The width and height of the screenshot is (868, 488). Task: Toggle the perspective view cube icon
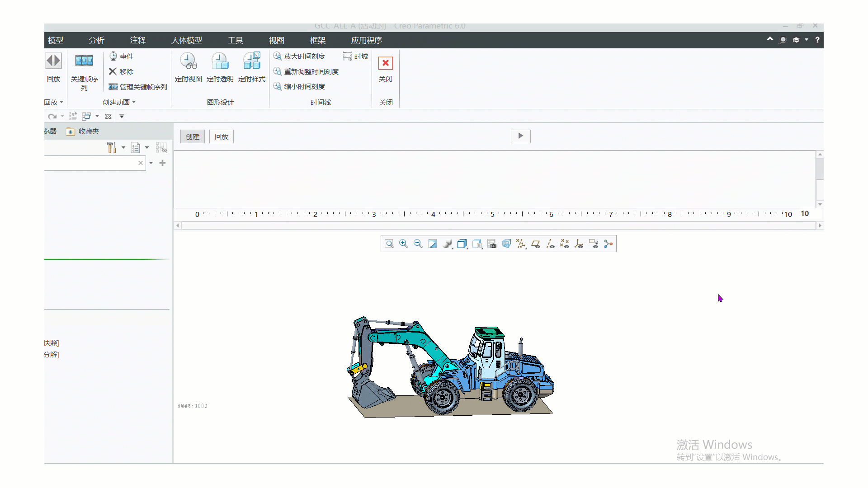506,244
